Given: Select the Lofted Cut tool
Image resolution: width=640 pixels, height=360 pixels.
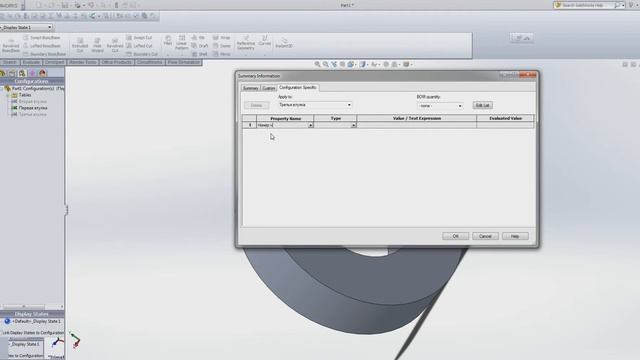Looking at the screenshot, I should click(139, 46).
